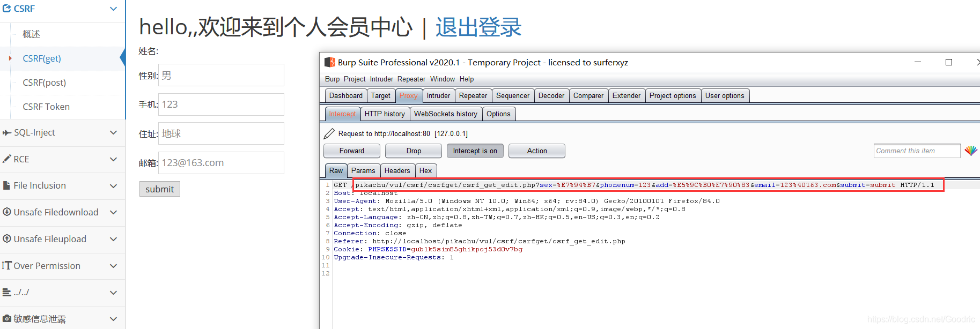Select the WebSockets history sub-tab
The height and width of the screenshot is (329, 980).
pyautogui.click(x=446, y=114)
